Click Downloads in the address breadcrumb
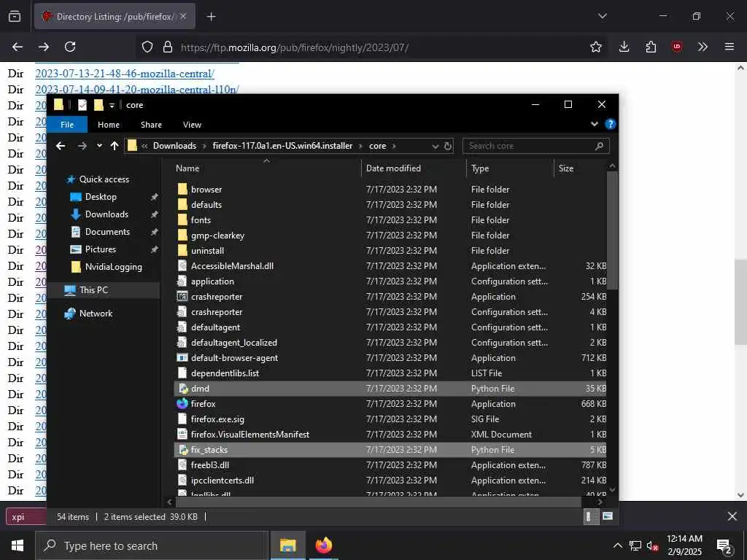Viewport: 747px width, 560px height. click(x=174, y=146)
